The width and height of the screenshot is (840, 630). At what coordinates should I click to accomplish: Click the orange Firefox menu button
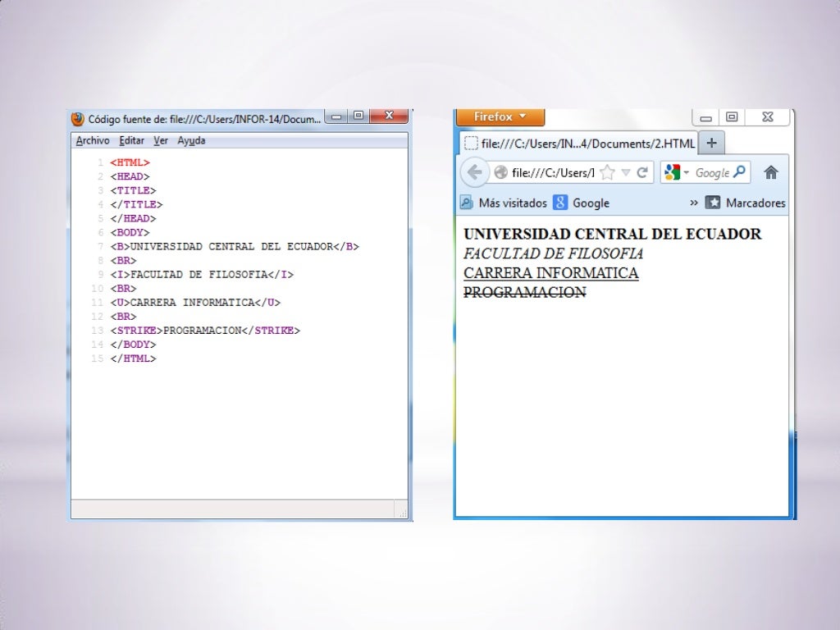point(500,116)
